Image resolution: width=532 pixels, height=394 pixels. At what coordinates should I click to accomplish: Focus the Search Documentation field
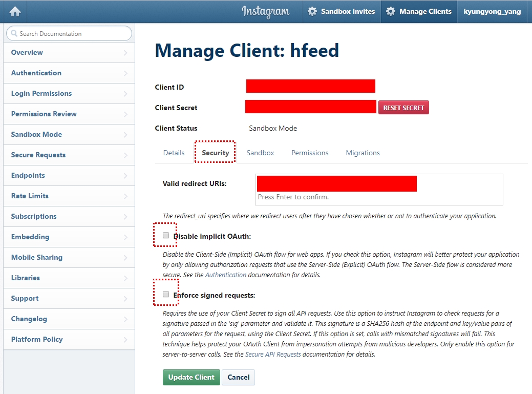[x=72, y=34]
